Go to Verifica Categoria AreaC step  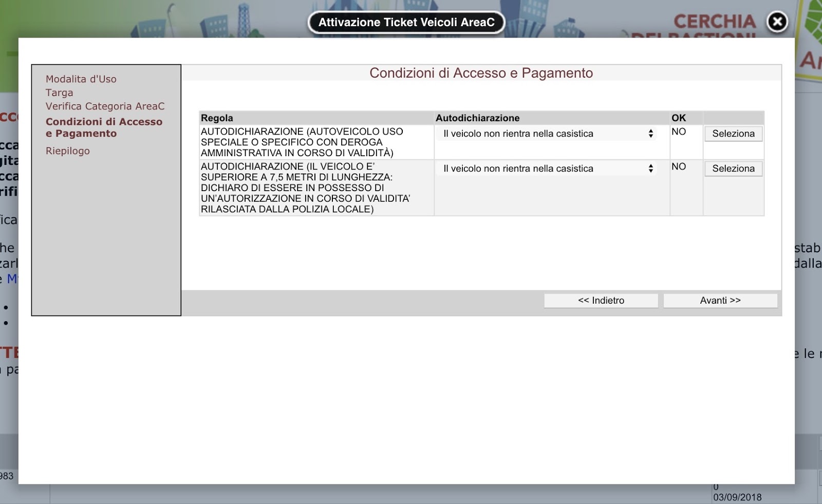[x=105, y=106]
